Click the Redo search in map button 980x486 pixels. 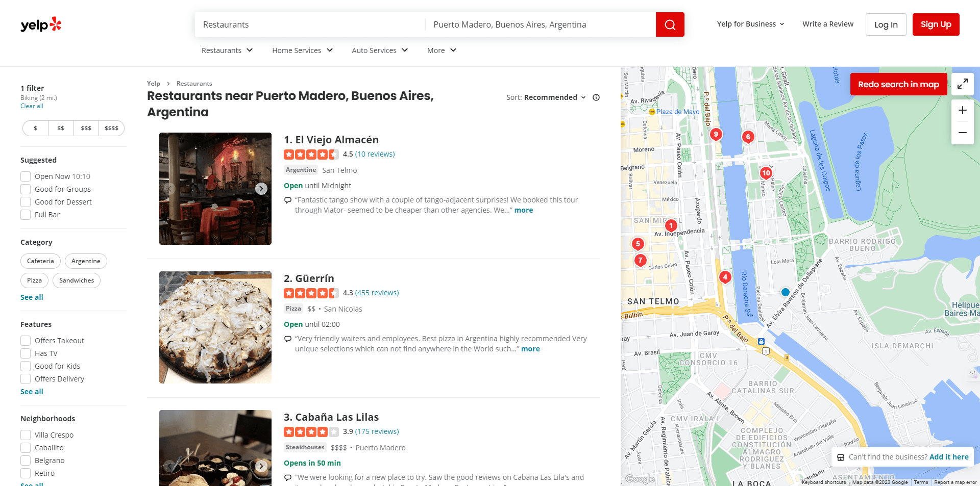pos(898,84)
